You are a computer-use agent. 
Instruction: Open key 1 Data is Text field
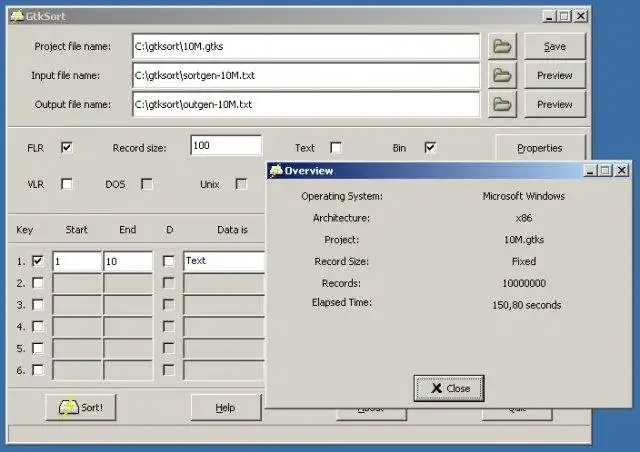click(x=224, y=261)
